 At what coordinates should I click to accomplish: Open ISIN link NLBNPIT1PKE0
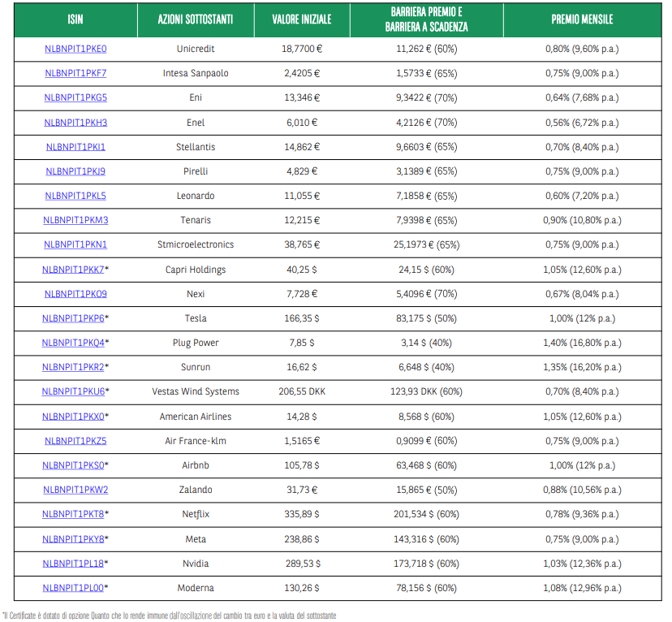click(x=75, y=49)
